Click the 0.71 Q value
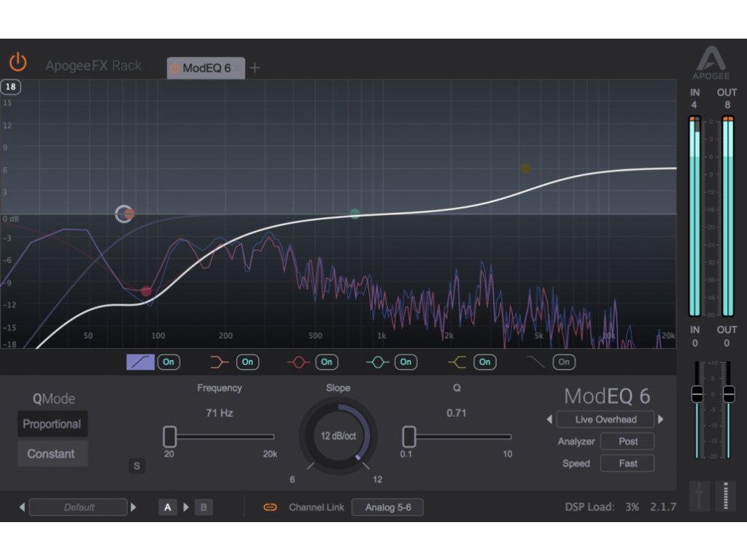 pyautogui.click(x=456, y=413)
